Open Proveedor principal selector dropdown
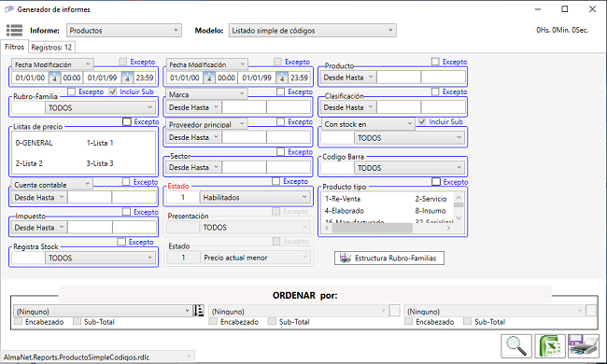Viewport: 607px width, 364px height. click(206, 124)
